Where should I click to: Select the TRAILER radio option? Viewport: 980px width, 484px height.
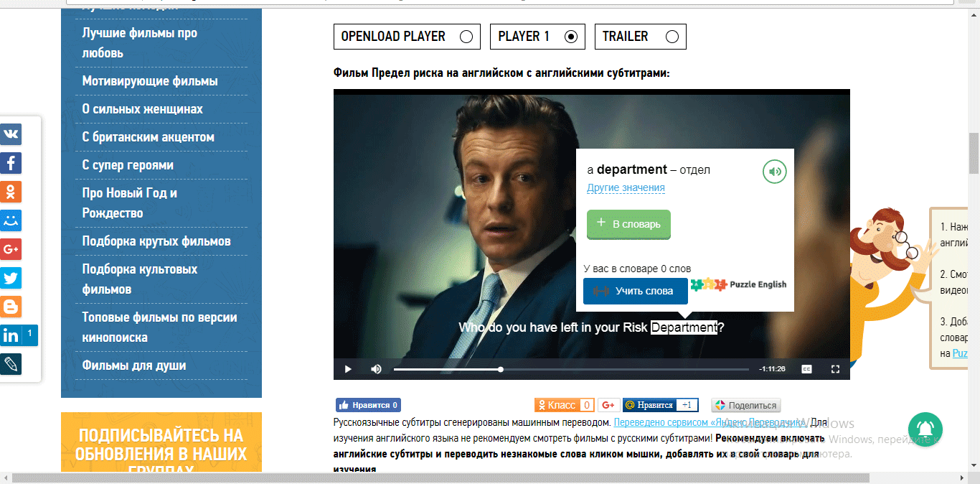pyautogui.click(x=672, y=37)
